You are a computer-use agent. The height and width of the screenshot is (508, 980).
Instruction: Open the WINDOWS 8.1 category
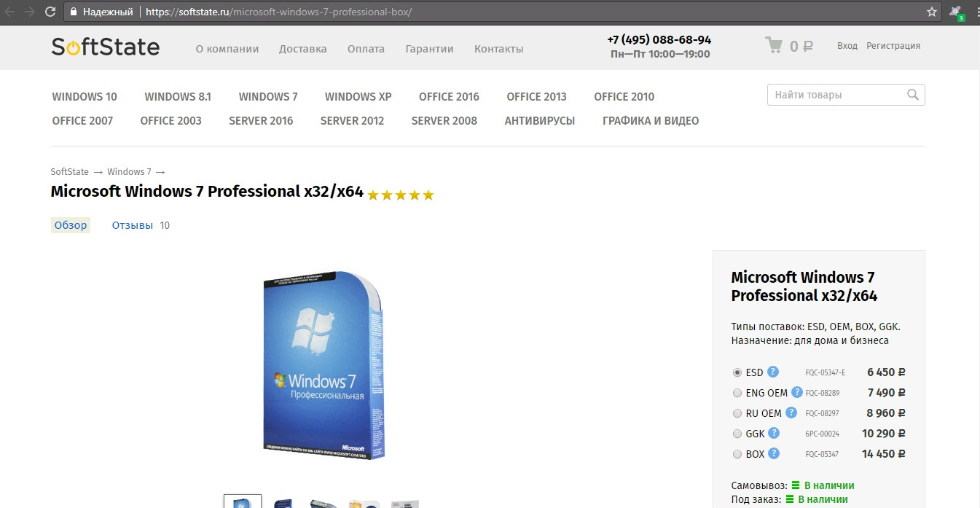point(178,97)
